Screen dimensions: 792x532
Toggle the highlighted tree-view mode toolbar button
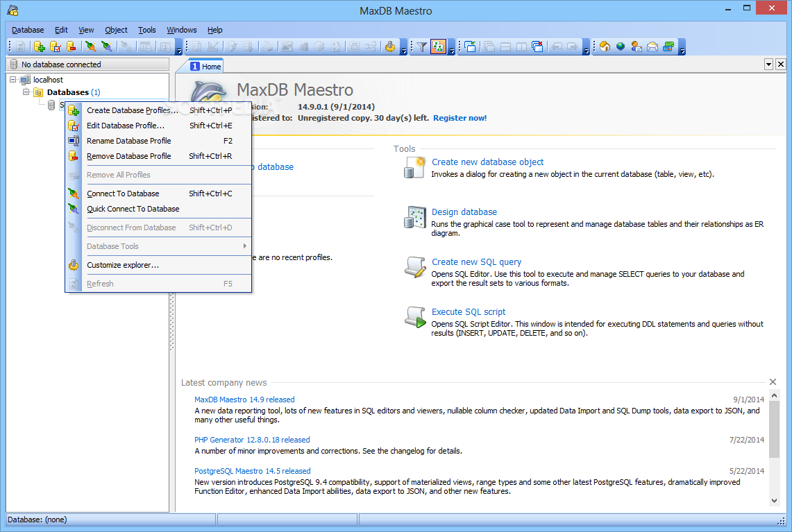pos(438,47)
